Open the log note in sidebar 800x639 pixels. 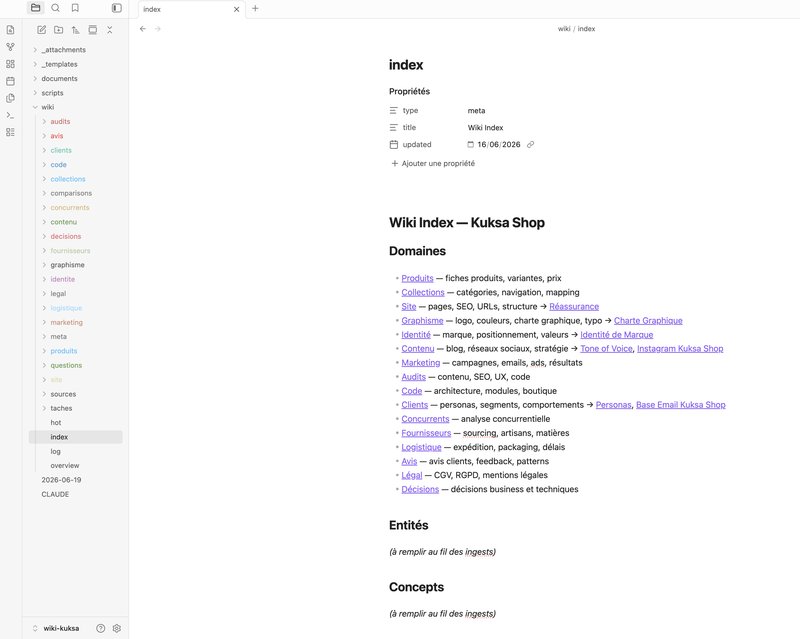55,451
